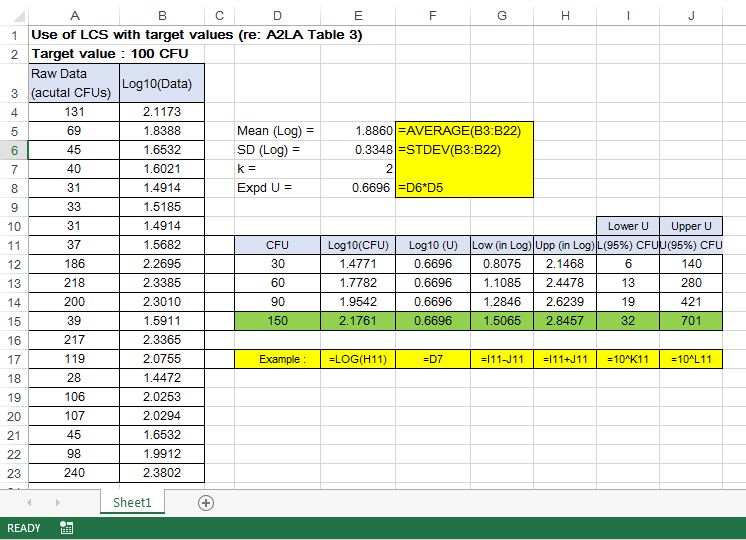Select the yellow =AVERAGE(B3:B22) formula cell
The image size is (746, 540).
pos(465,131)
